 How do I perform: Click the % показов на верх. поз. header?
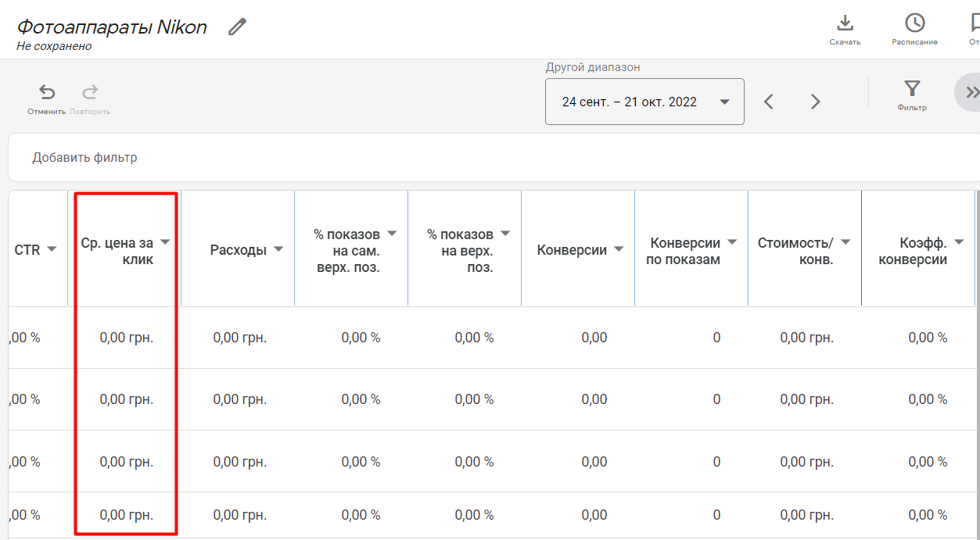[x=460, y=251]
